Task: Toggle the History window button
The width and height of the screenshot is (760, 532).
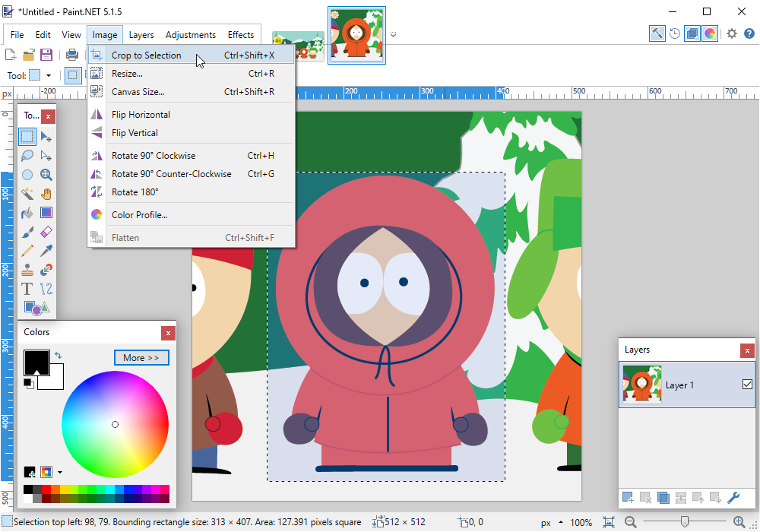Action: pyautogui.click(x=675, y=33)
